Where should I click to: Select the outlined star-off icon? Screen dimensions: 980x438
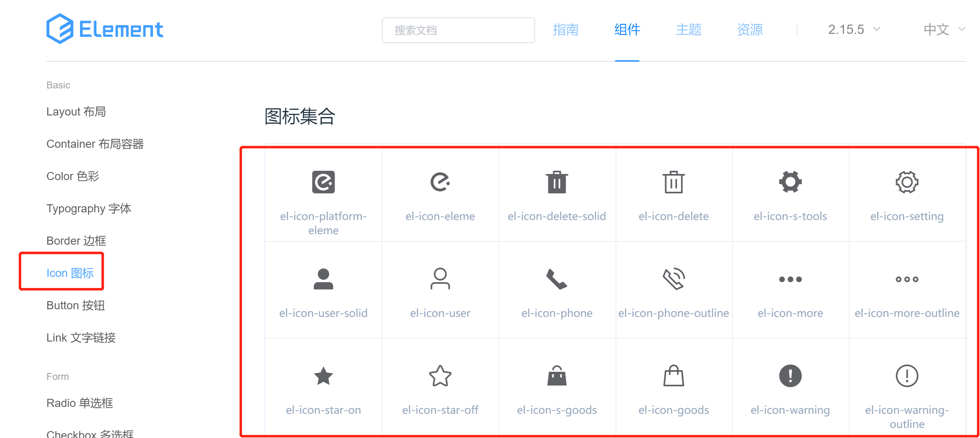(x=440, y=376)
